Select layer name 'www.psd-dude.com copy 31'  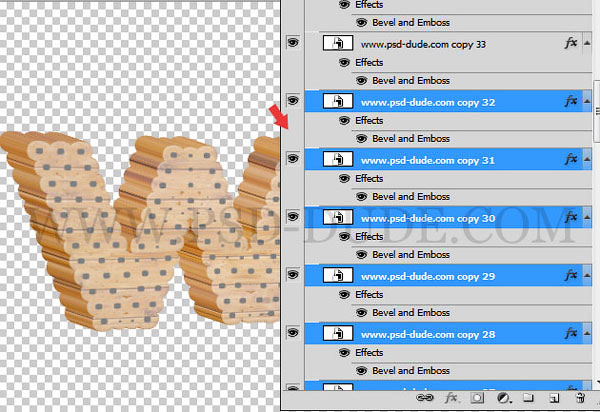pos(428,160)
